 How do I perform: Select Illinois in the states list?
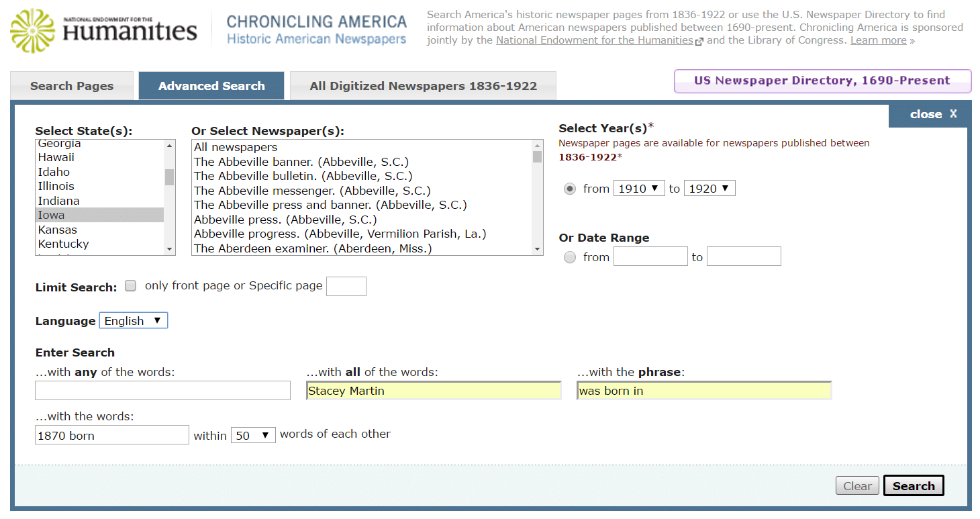tap(99, 187)
